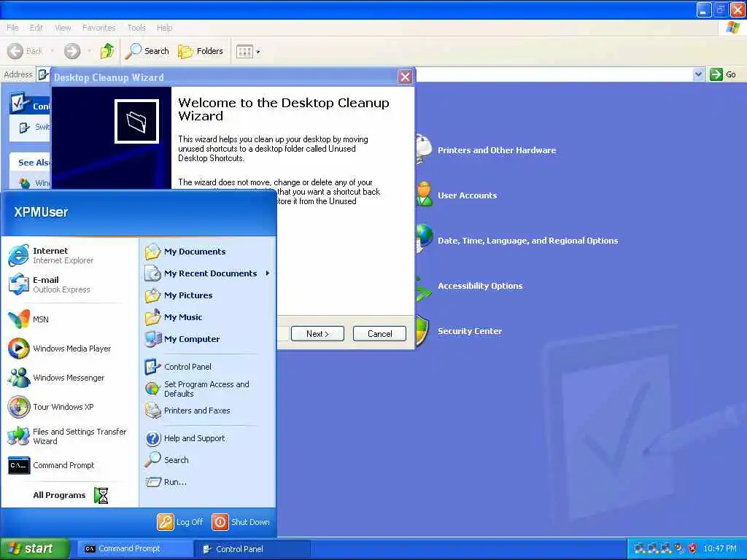This screenshot has width=747, height=560.
Task: Click the red security shield tray icon
Action: [693, 548]
